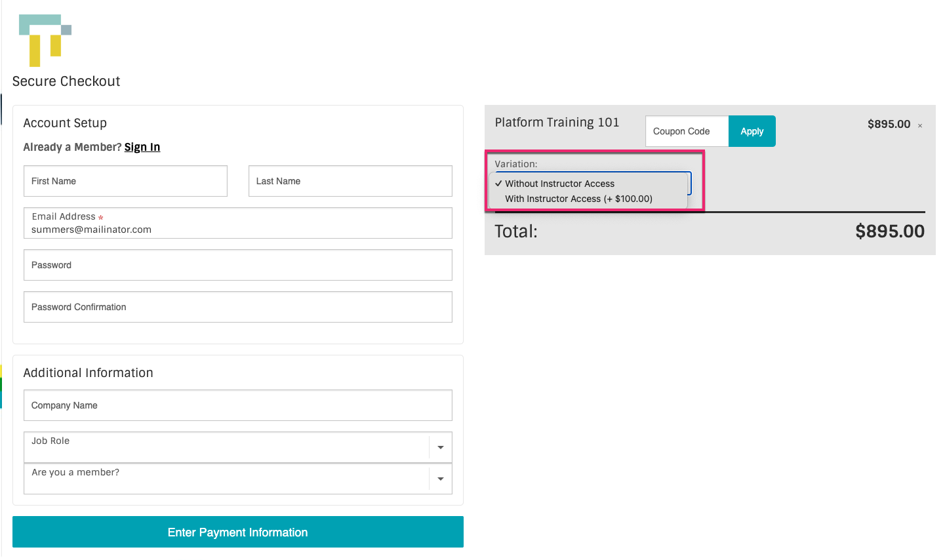Viewport: 945px width, 560px height.
Task: Select the Password field
Action: click(238, 265)
